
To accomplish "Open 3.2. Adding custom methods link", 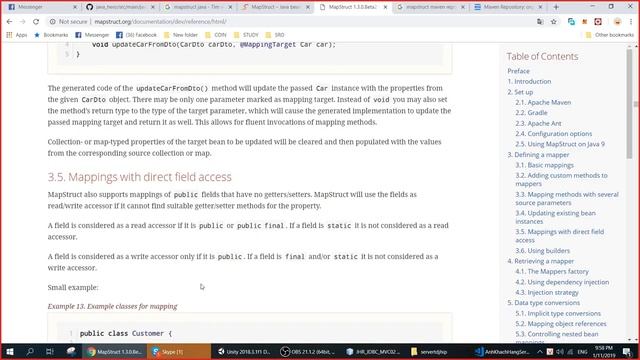I will point(561,180).
